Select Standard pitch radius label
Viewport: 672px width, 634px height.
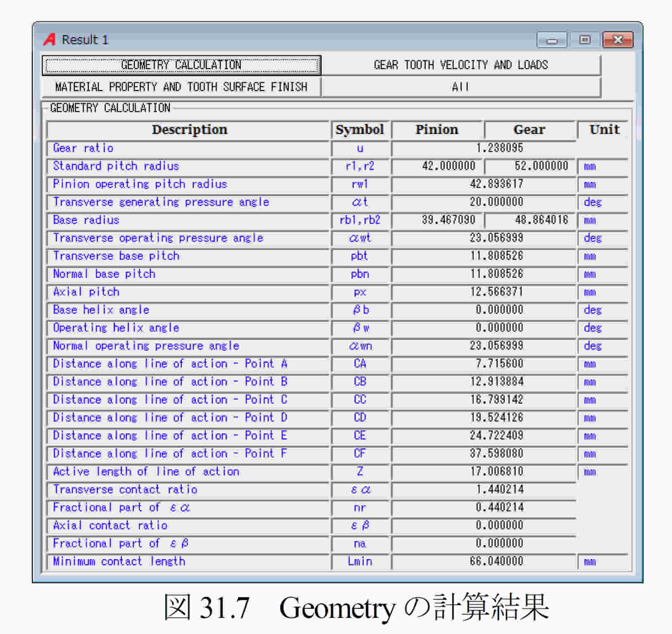(116, 166)
